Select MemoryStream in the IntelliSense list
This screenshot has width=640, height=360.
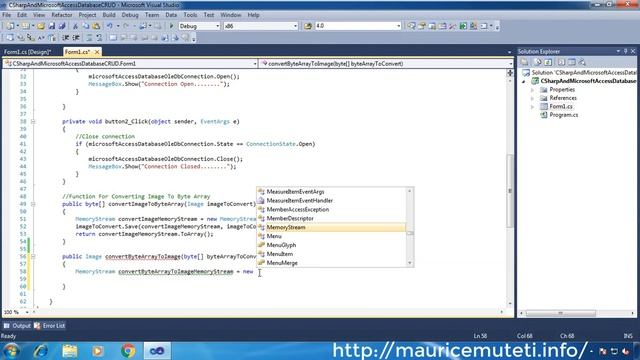tap(331, 227)
